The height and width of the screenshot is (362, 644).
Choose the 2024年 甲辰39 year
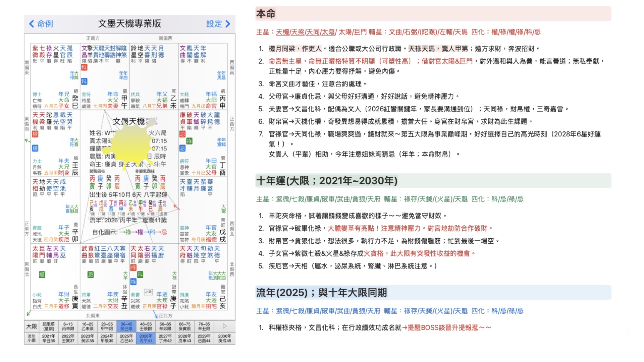click(x=107, y=338)
